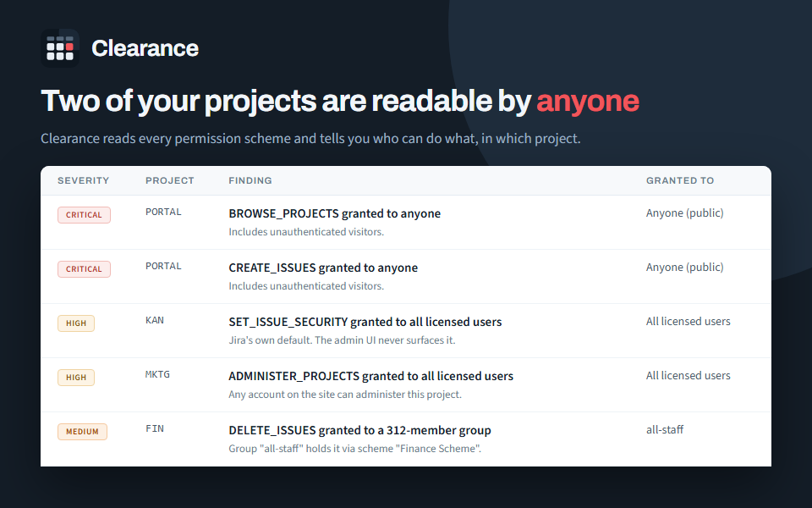Open finding "DELETE_ISSUES granted to a 312-member group"

coord(360,430)
